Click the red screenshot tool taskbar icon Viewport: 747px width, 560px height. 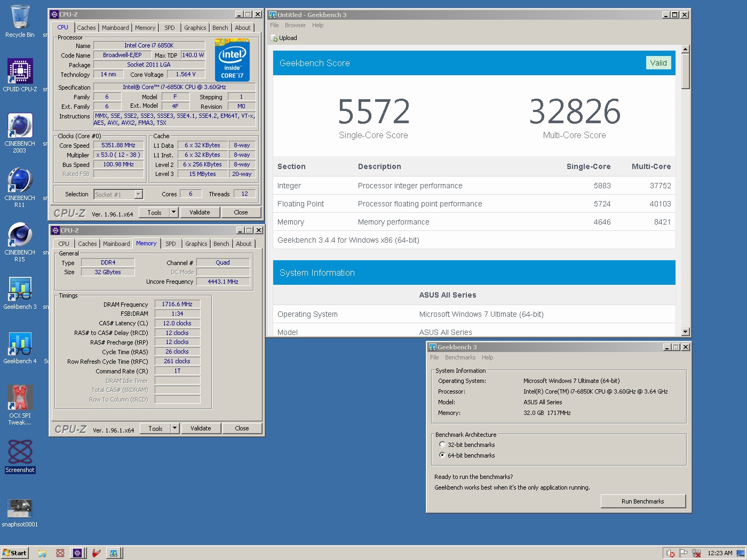[x=60, y=553]
